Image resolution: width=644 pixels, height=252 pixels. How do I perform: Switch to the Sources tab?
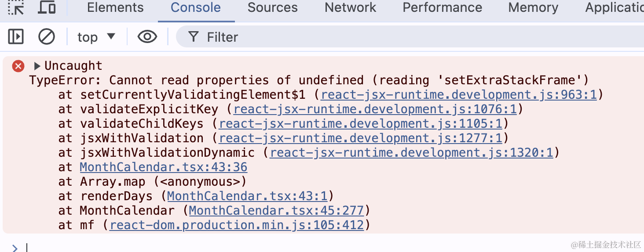coord(273,7)
